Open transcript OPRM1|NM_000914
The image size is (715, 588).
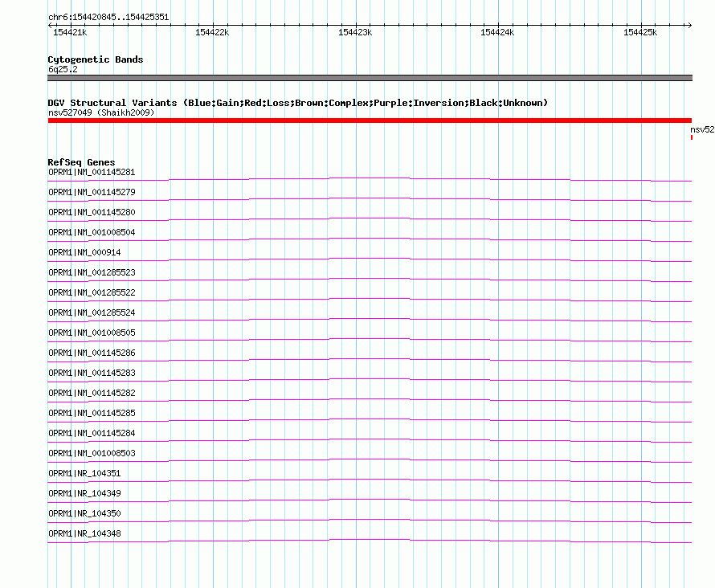84,252
